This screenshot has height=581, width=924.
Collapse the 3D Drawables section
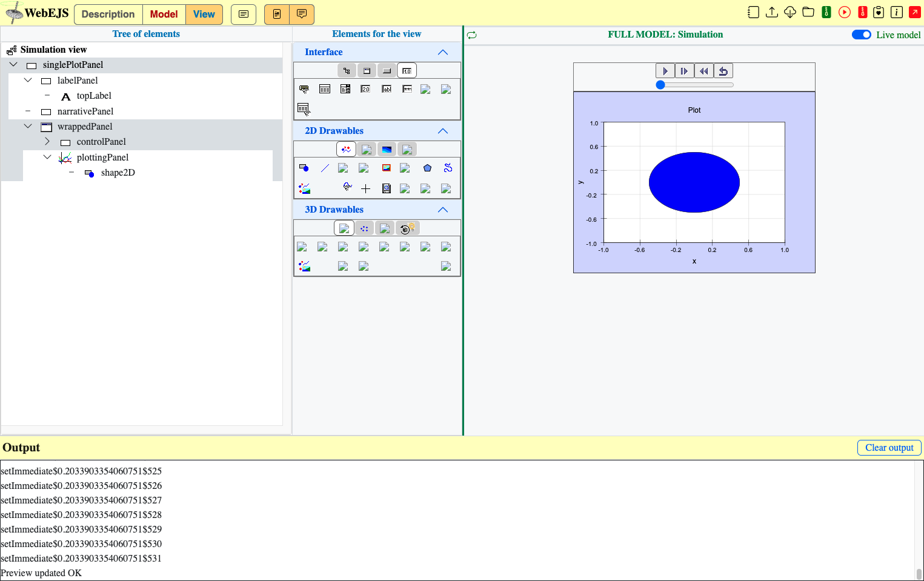click(443, 210)
